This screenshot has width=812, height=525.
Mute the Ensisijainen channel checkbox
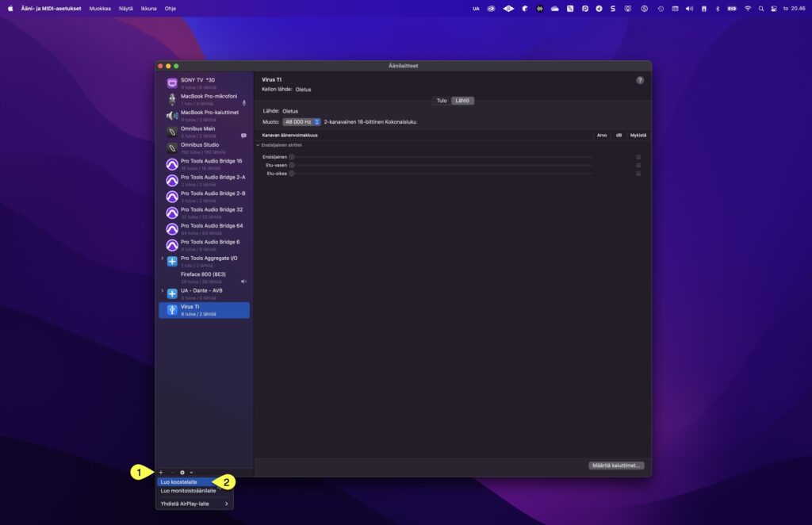[638, 157]
